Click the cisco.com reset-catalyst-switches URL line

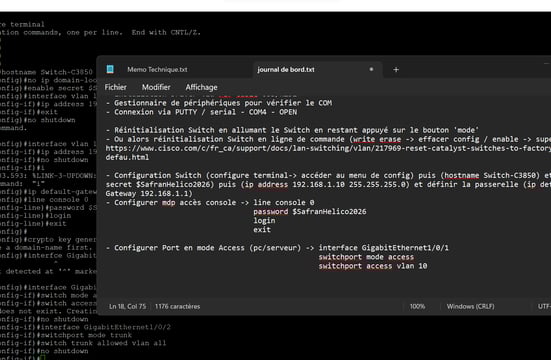coord(328,148)
